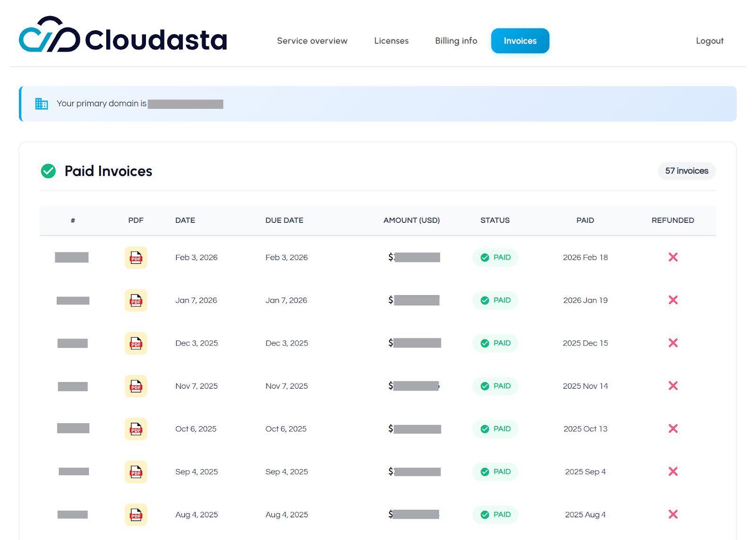Open PDF for the Feb 3, 2026 invoice

(x=136, y=258)
